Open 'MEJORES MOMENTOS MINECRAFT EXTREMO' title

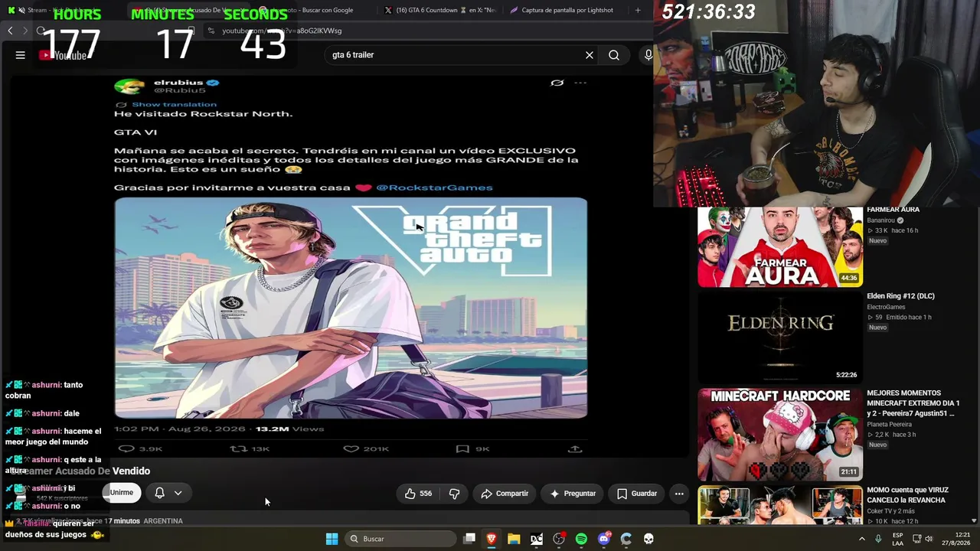(x=913, y=403)
